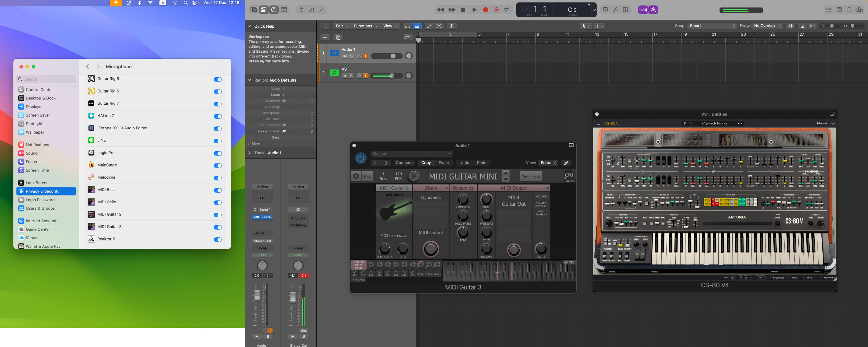
Task: Click the plugin power bypass button
Action: (x=360, y=158)
